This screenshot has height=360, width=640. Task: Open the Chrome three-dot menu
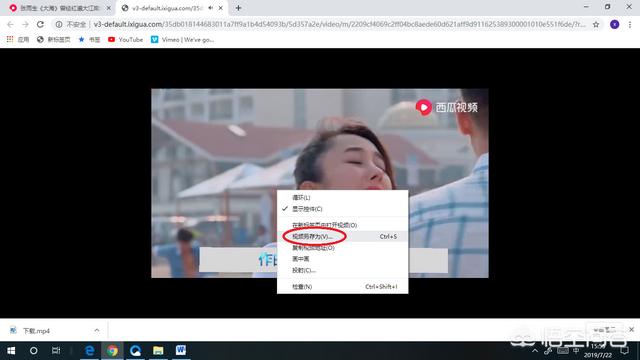(630, 24)
